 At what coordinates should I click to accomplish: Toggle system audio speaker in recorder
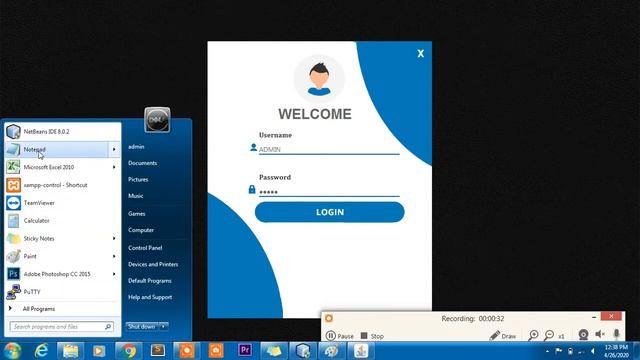(x=600, y=335)
